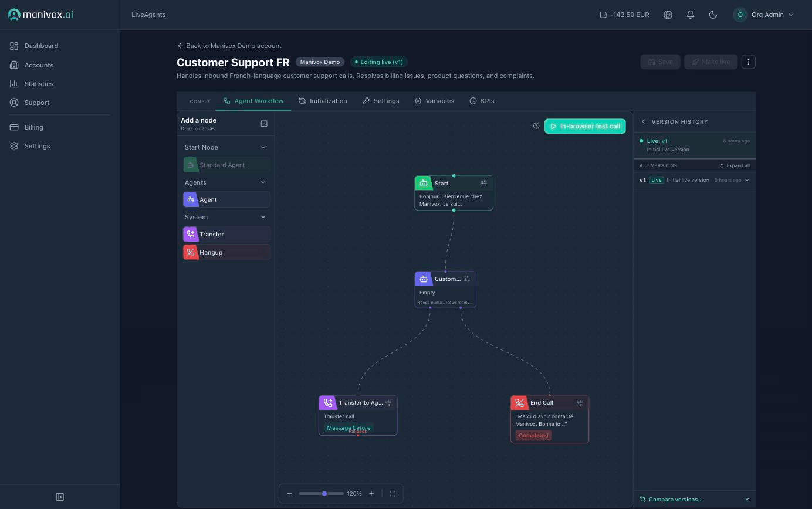812x509 pixels.
Task: Click the help question mark icon
Action: point(536,126)
